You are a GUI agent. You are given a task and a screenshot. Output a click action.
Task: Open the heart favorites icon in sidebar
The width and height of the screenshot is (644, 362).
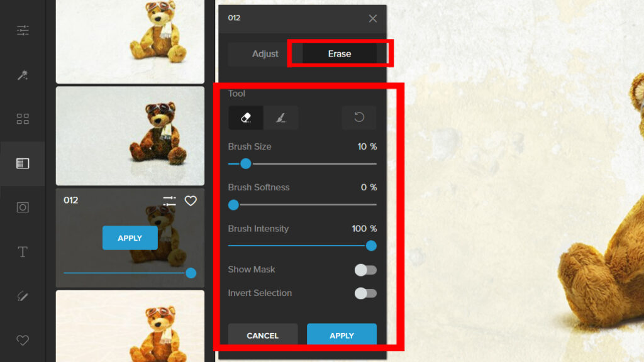click(x=23, y=340)
